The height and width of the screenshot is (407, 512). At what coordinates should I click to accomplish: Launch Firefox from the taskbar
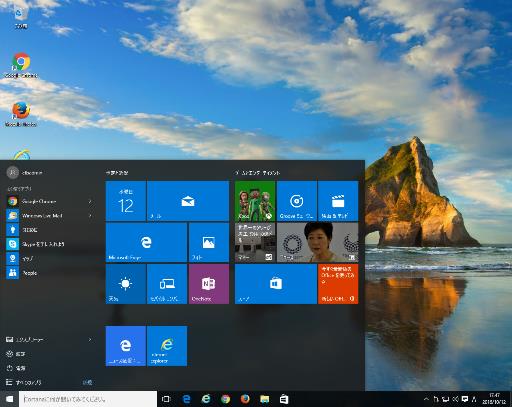[x=245, y=399]
